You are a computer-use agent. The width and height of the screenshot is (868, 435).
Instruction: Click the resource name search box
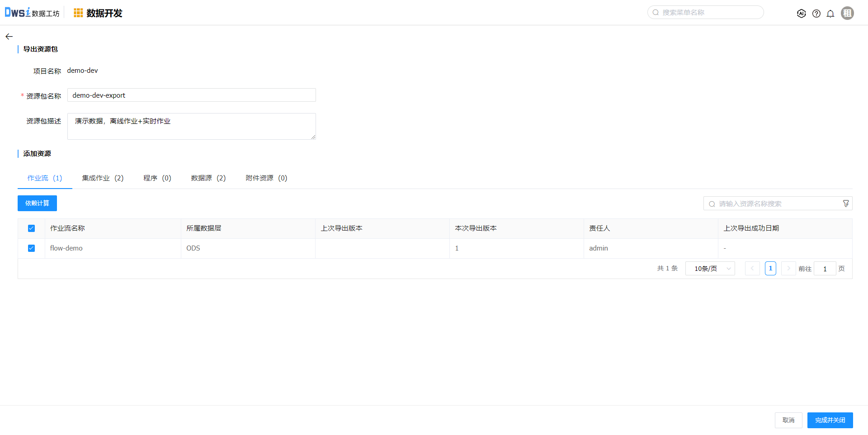[773, 204]
